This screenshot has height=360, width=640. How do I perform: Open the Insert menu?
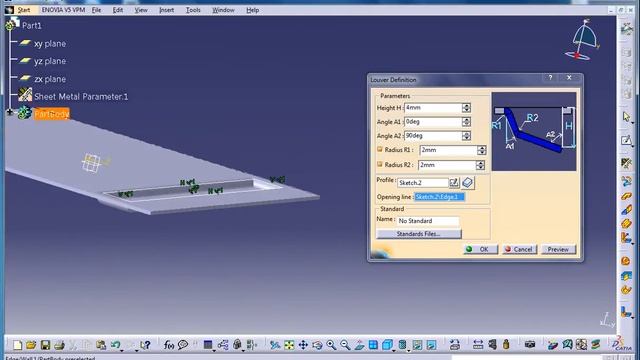pyautogui.click(x=167, y=10)
